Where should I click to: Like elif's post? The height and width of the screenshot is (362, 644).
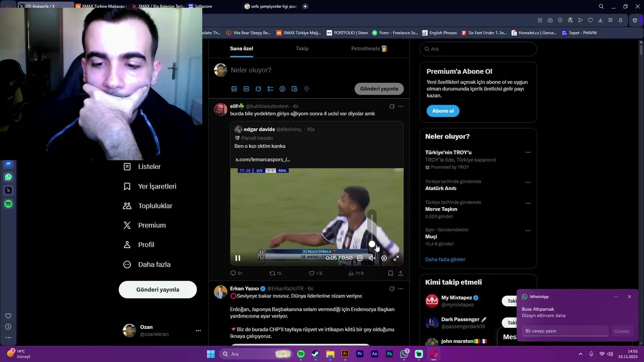coord(315,274)
